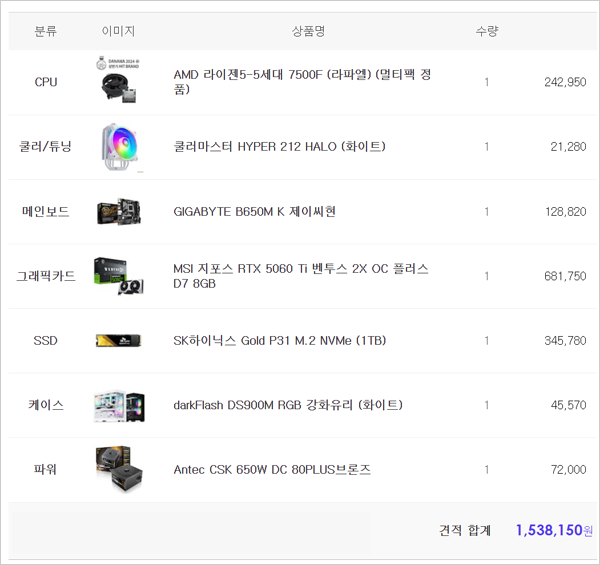Image resolution: width=600 pixels, height=565 pixels.
Task: Open the 쿨러마스터 HYPER 212 HALO (화이트) link
Action: 279,147
